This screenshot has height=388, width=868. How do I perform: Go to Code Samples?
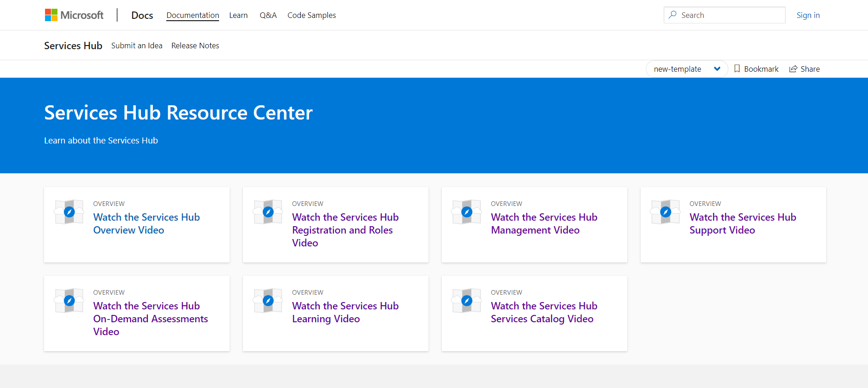311,15
